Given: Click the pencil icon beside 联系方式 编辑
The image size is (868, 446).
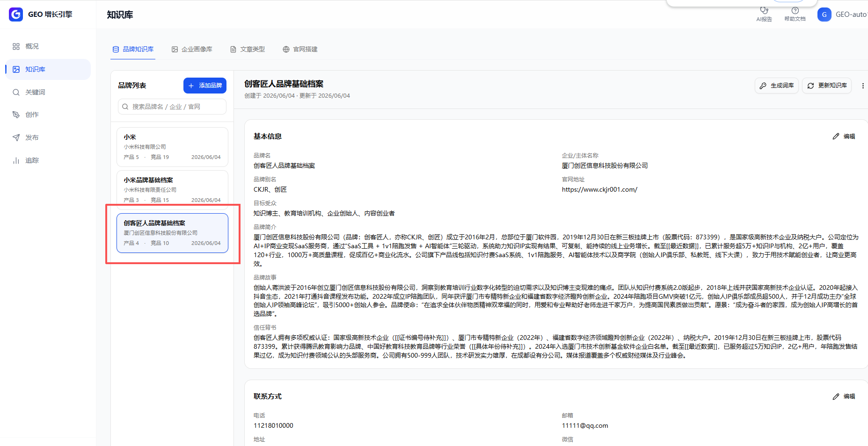Looking at the screenshot, I should point(836,396).
